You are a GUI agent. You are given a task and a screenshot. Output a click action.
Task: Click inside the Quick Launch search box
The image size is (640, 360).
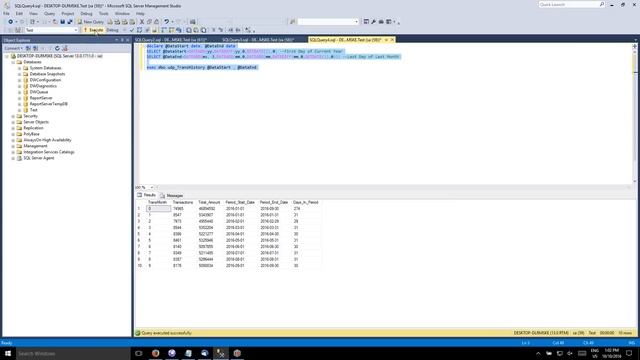click(x=571, y=4)
